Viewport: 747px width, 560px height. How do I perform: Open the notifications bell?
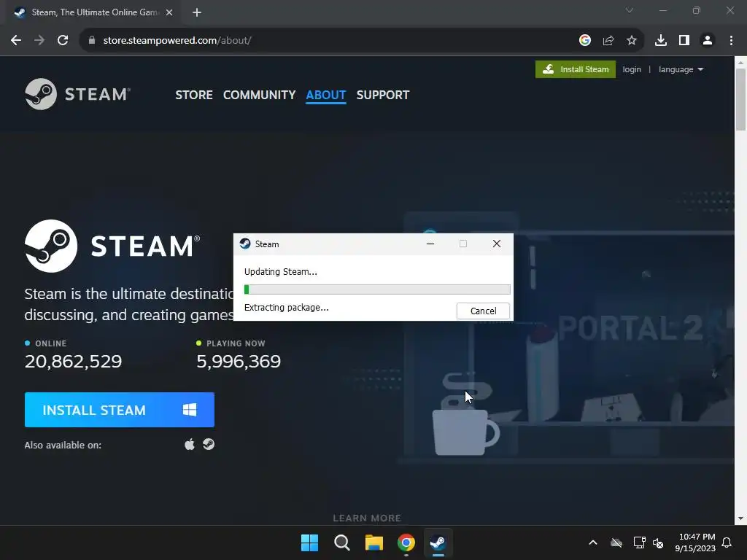coord(727,542)
